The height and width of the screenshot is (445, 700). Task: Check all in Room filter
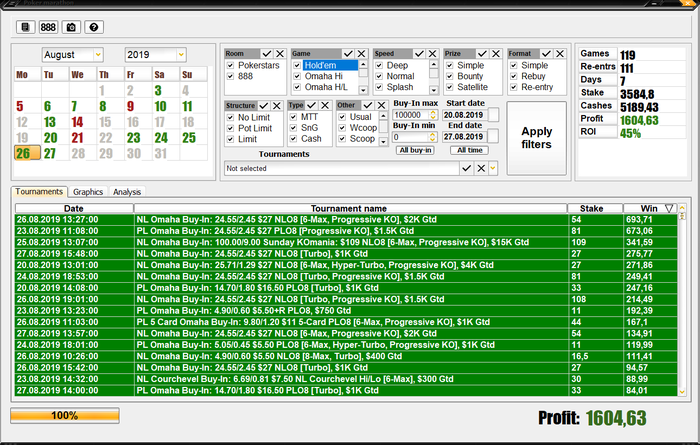tap(267, 54)
